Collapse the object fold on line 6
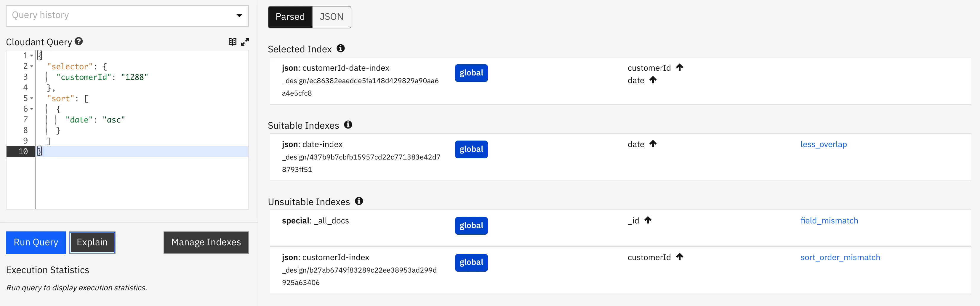 point(32,109)
